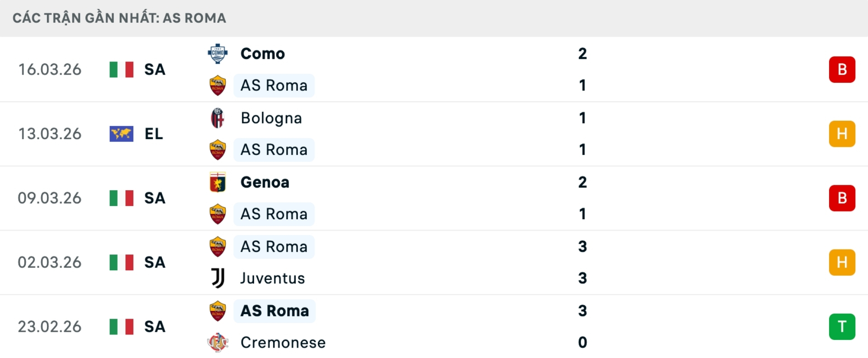The image size is (868, 358).
Task: Click the Bologna club crest icon
Action: [x=217, y=118]
